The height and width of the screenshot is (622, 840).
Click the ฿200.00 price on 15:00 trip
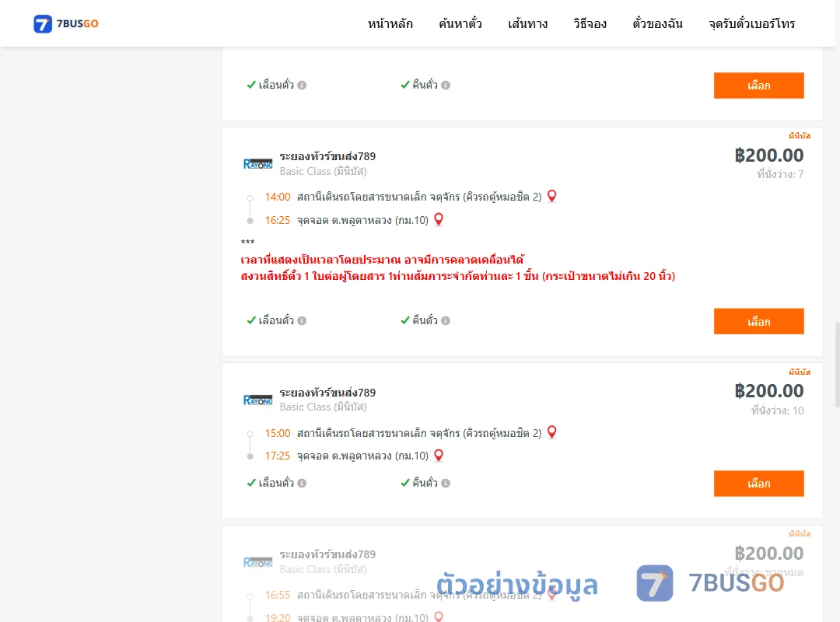(768, 391)
